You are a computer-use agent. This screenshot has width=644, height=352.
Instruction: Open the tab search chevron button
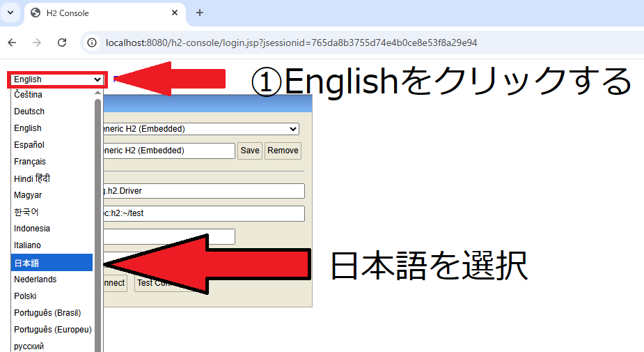point(10,13)
